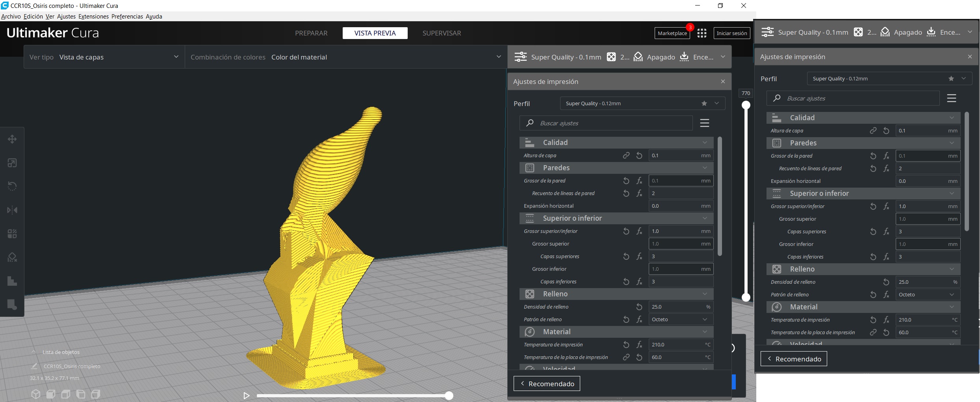This screenshot has height=402, width=980.
Task: Click the lower layer slider handle
Action: tap(746, 298)
